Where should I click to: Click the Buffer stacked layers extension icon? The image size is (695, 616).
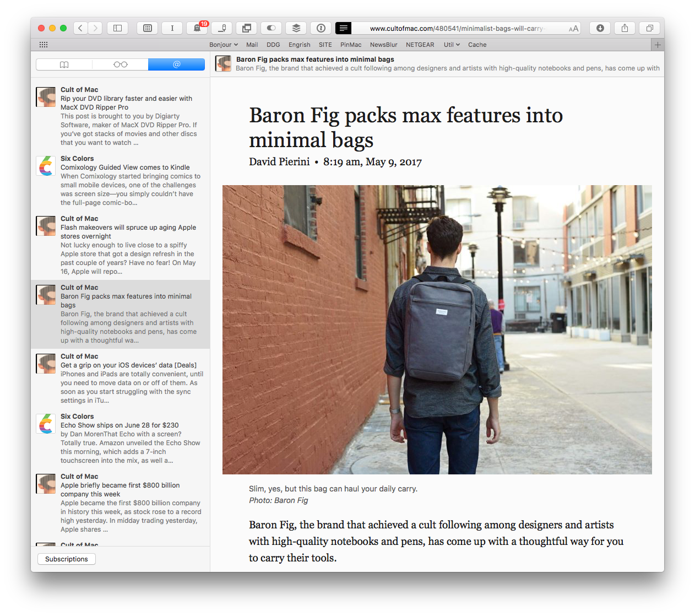pyautogui.click(x=296, y=28)
